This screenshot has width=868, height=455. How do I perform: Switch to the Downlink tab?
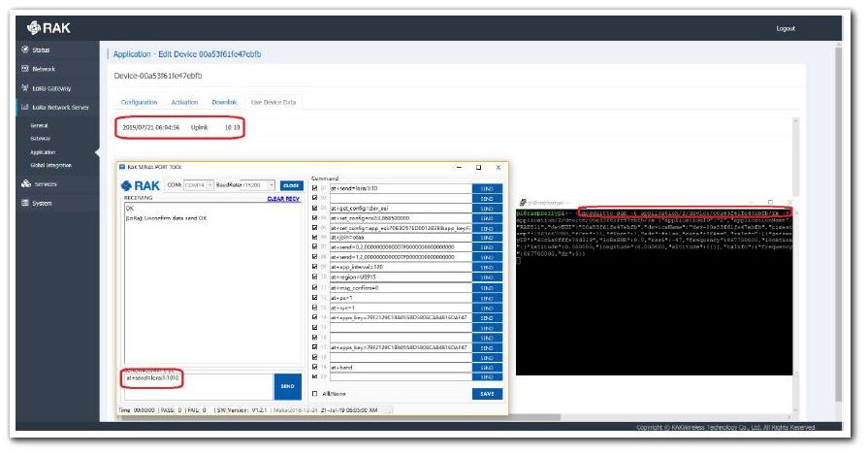[x=224, y=103]
